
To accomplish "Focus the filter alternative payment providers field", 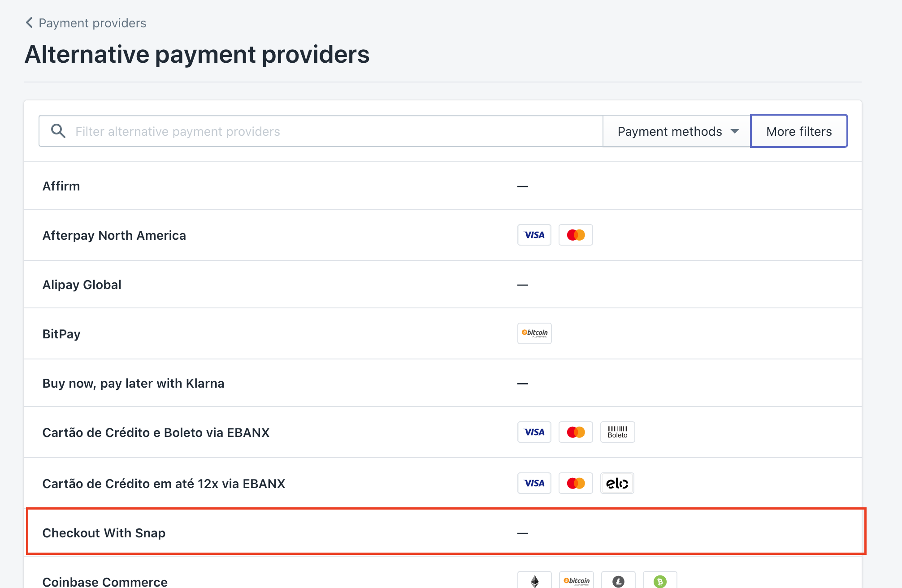I will pyautogui.click(x=321, y=131).
